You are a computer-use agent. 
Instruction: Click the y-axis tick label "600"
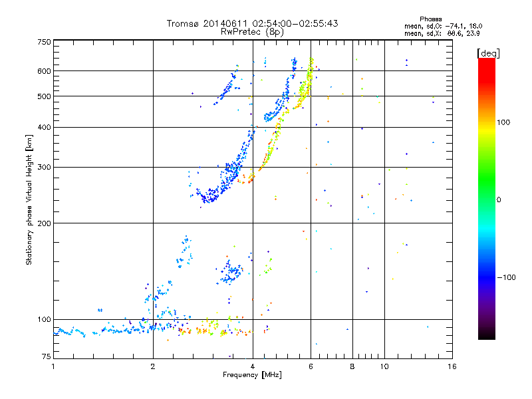point(44,71)
